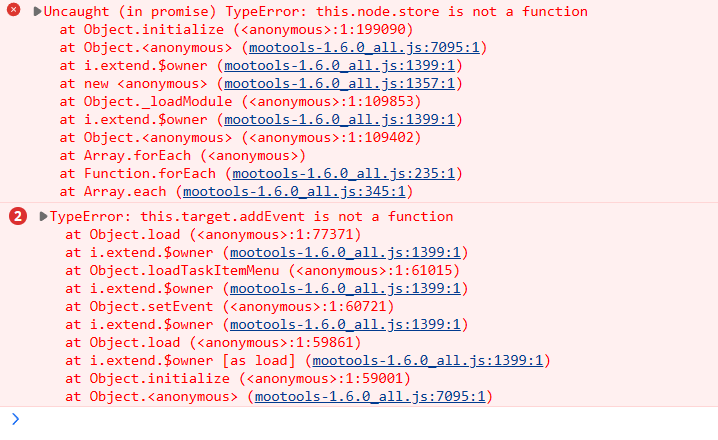Open the 7095:1 link in the second error
This screenshot has width=718, height=440.
(x=370, y=397)
